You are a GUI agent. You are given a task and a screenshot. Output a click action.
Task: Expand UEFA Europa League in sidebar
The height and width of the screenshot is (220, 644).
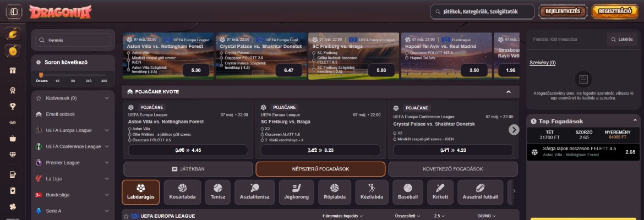73,130
